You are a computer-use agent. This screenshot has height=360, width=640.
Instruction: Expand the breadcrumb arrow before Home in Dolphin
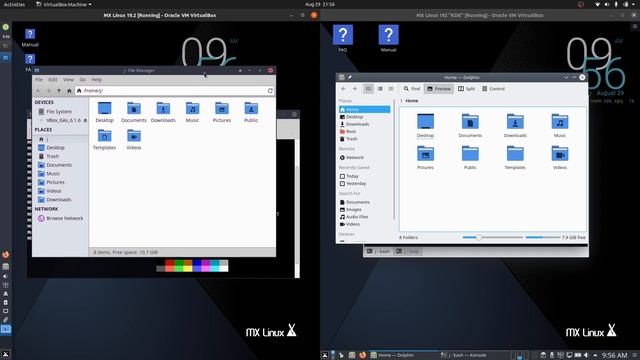point(402,100)
